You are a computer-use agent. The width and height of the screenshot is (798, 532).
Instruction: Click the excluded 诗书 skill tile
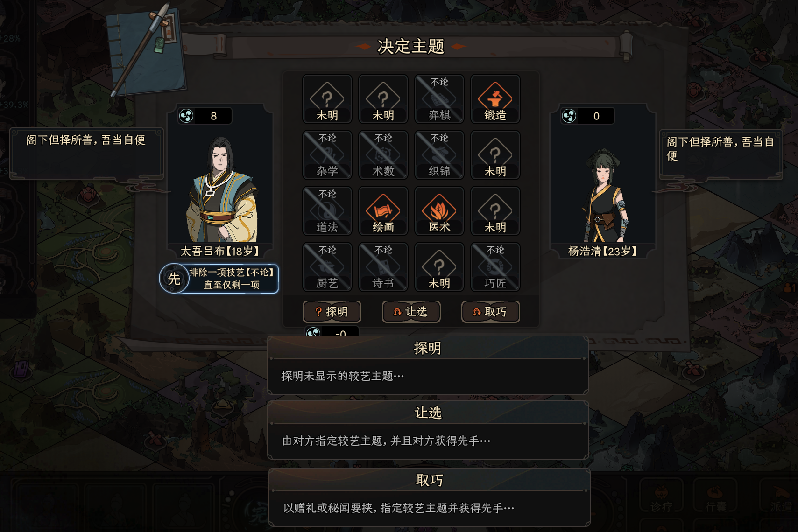tap(383, 267)
